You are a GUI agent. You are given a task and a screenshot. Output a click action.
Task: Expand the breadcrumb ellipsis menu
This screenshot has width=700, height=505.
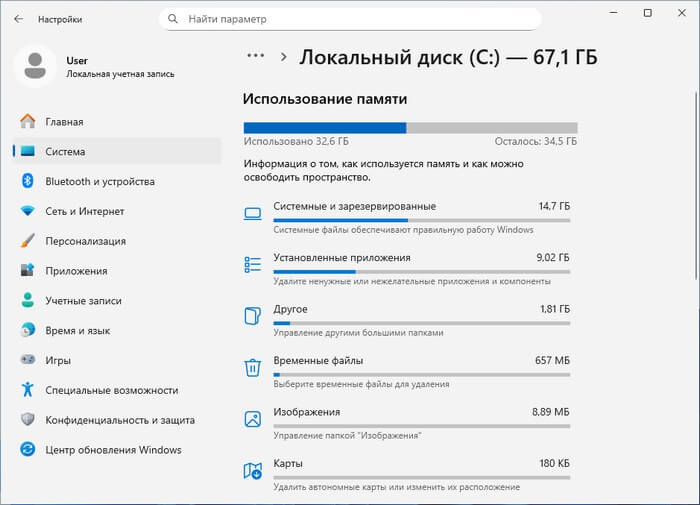[x=256, y=57]
